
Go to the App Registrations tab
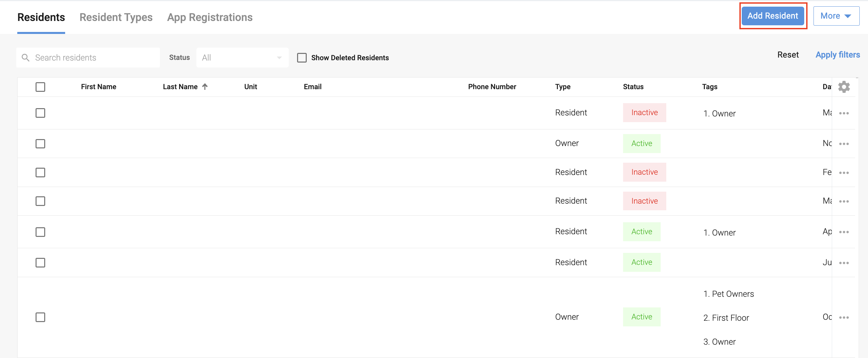coord(210,17)
